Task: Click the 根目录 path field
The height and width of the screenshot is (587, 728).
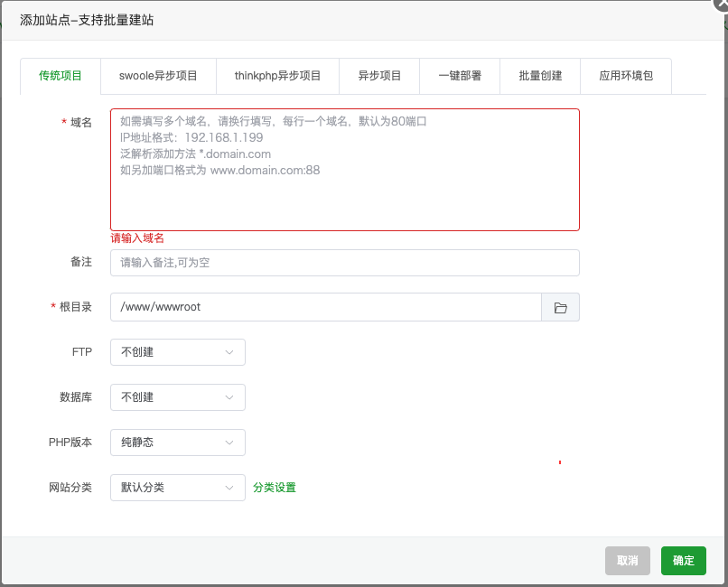Action: (x=325, y=307)
